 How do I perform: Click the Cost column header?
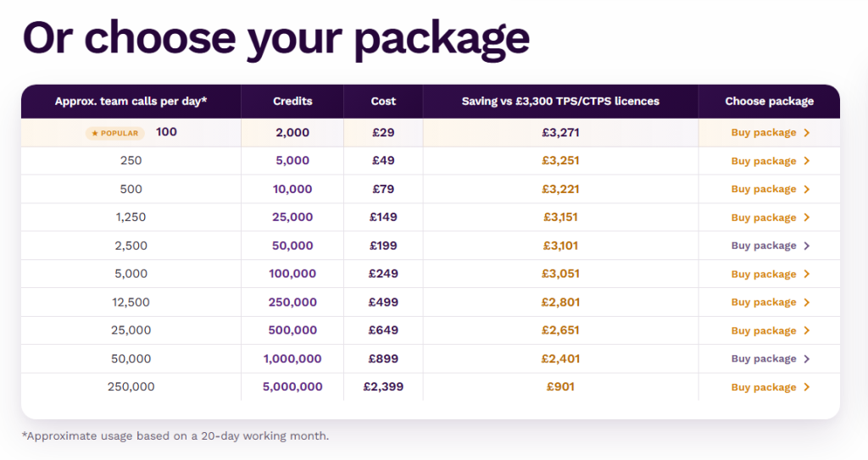click(x=383, y=102)
